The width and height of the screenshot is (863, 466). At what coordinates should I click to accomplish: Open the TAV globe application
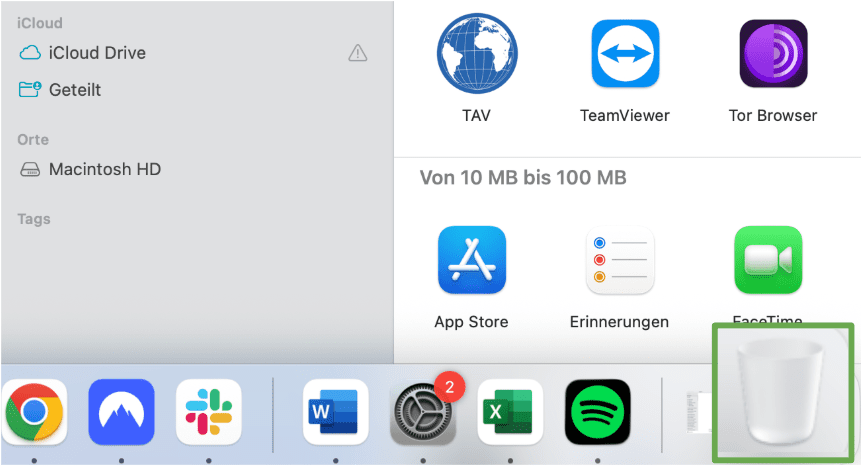point(477,54)
